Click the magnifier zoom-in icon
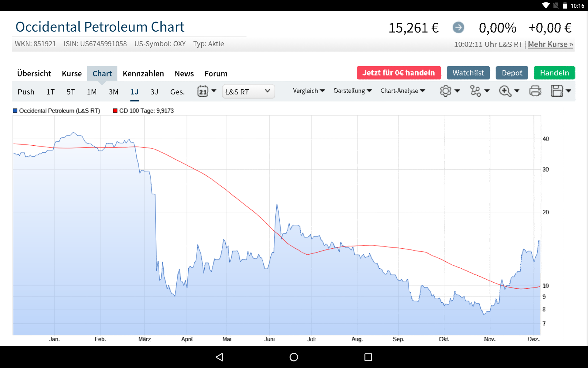 pos(505,91)
